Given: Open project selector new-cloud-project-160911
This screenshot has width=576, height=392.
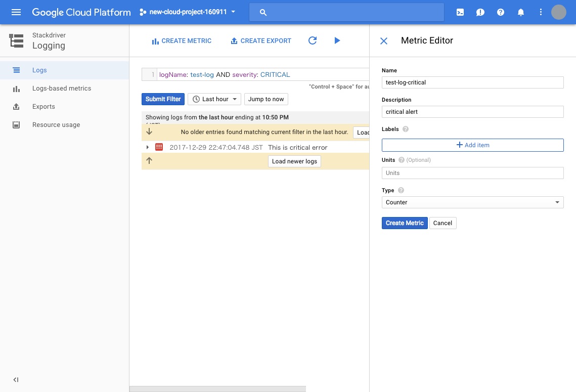Looking at the screenshot, I should [187, 12].
